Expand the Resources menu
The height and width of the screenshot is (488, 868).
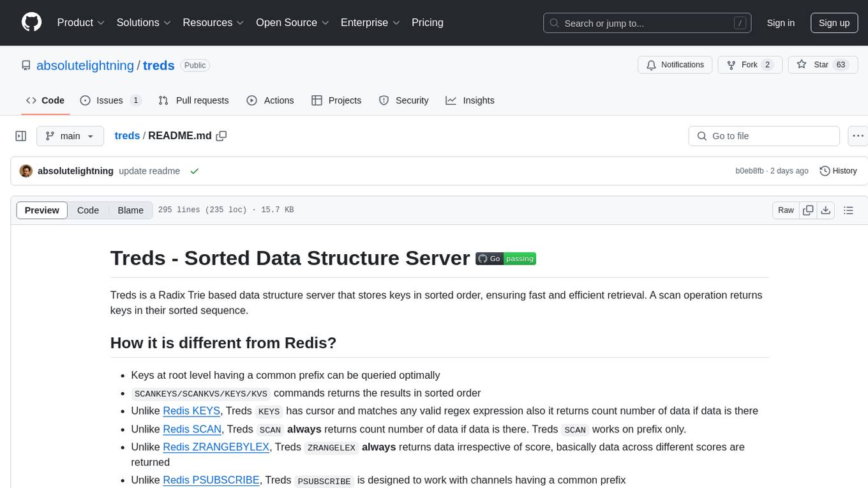coord(213,22)
